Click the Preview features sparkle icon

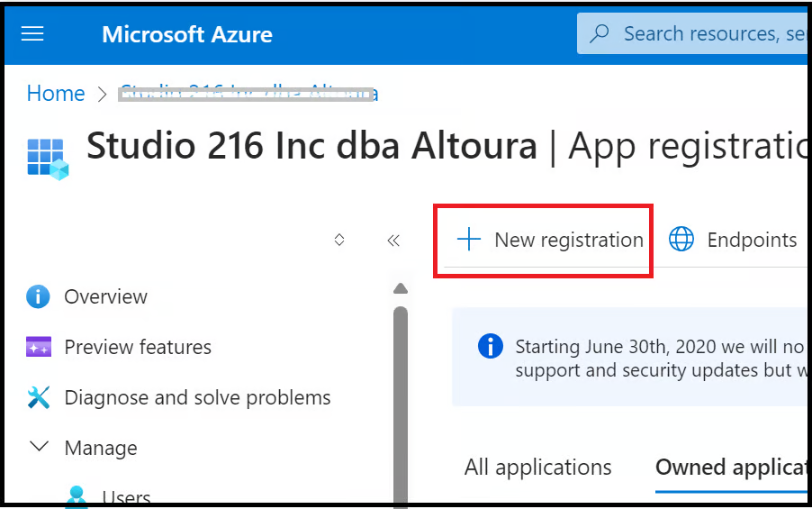39,347
